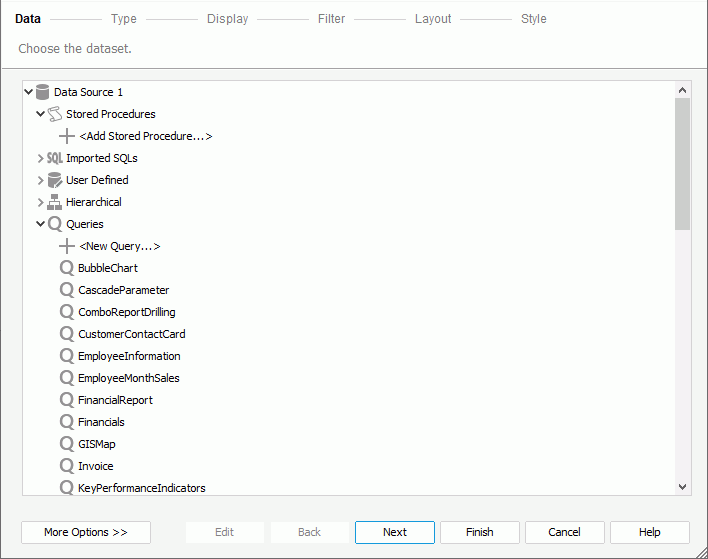Select the <Add Stored Procedure...> entry
Viewport: 708px width, 559px height.
coord(145,136)
